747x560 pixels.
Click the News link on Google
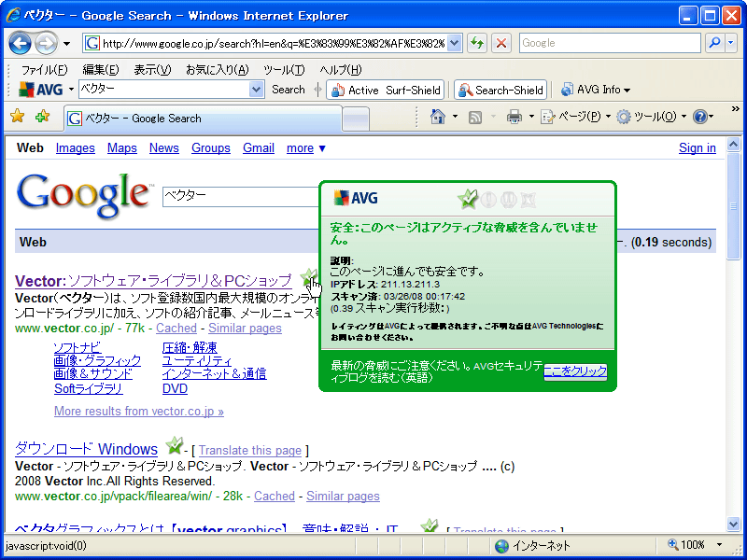164,148
